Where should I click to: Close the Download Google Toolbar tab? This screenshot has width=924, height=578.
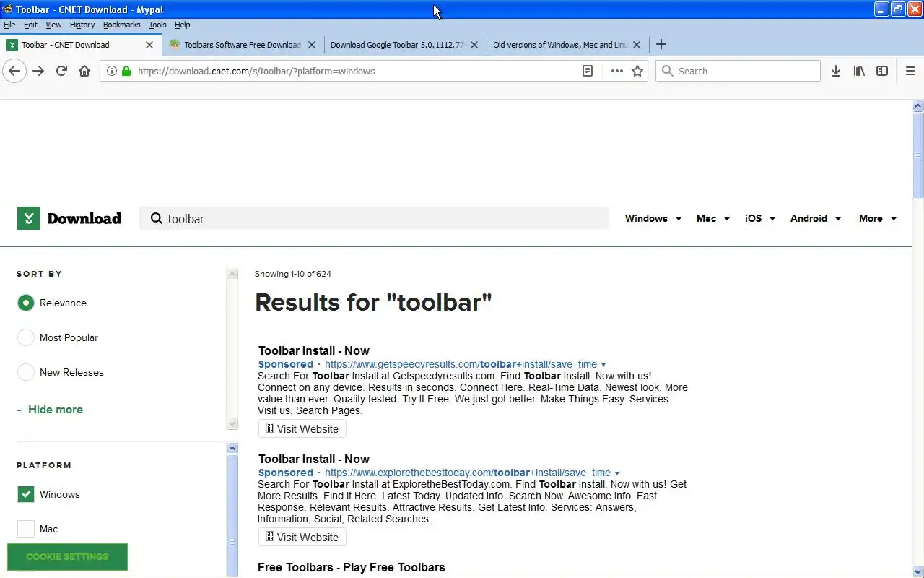(x=474, y=44)
